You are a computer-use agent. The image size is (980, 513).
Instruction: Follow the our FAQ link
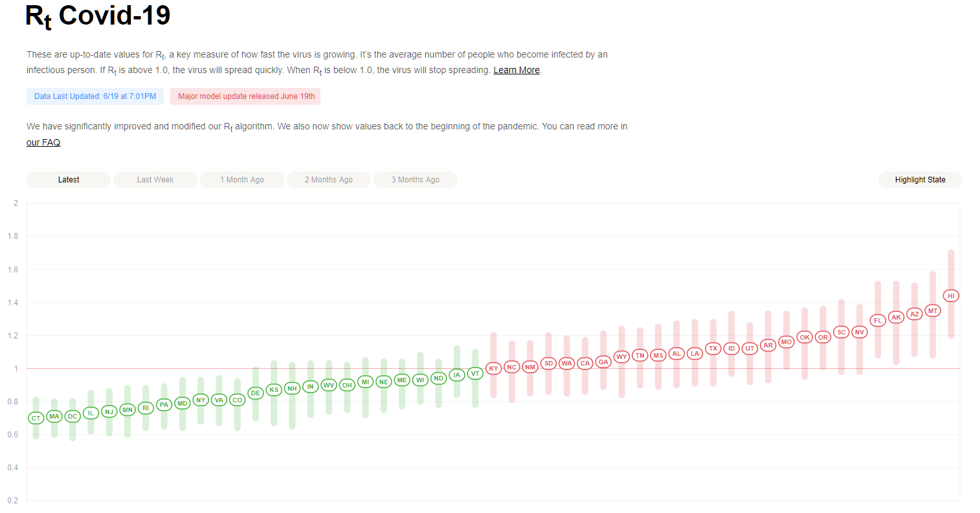point(43,142)
